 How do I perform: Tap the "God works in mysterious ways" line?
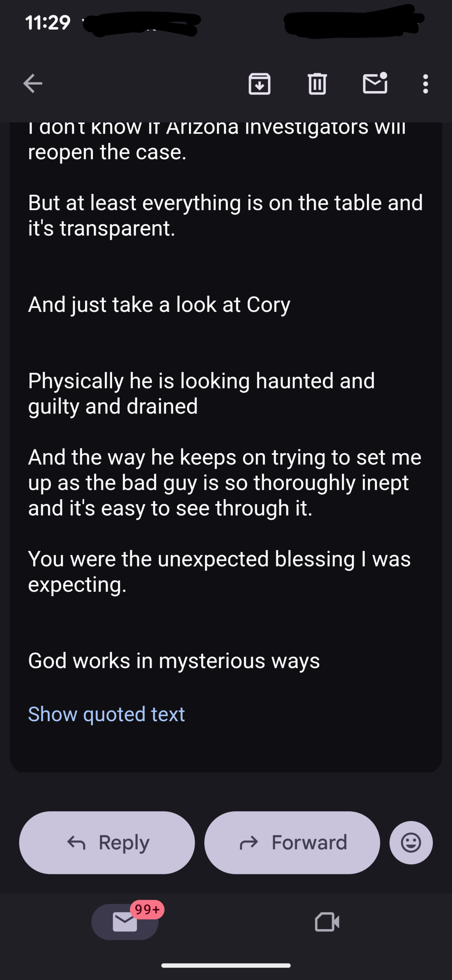pyautogui.click(x=174, y=661)
